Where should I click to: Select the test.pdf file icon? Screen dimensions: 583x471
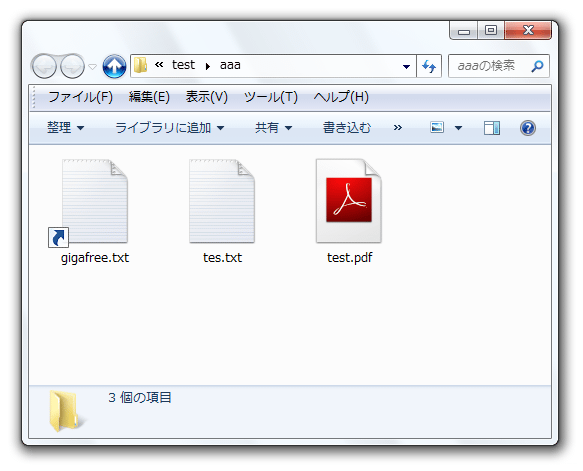point(349,201)
